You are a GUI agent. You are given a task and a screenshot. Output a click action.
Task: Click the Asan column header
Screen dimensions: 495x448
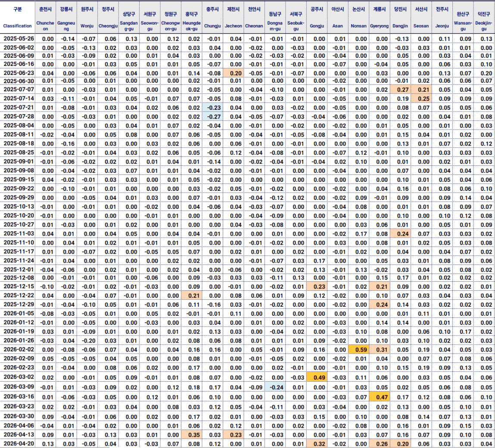(x=338, y=26)
